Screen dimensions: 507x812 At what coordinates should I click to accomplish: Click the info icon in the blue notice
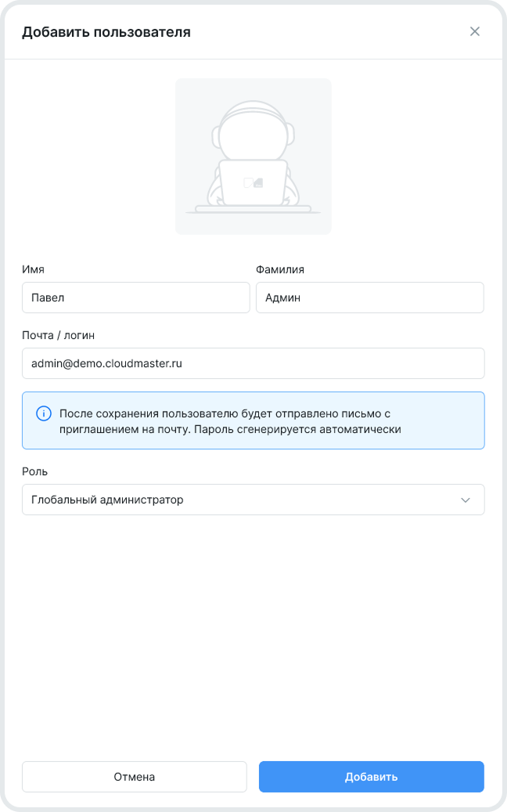44,413
